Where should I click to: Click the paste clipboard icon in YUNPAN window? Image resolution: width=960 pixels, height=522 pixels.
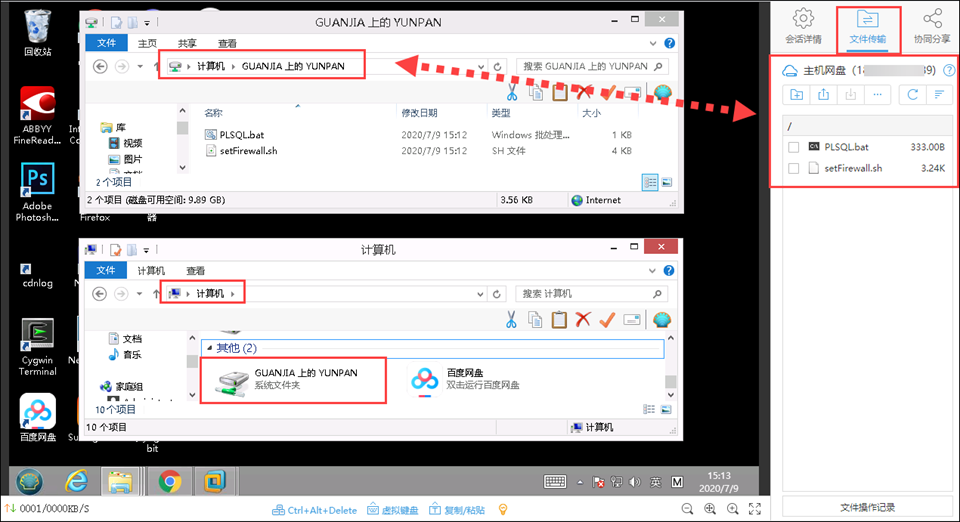point(560,92)
